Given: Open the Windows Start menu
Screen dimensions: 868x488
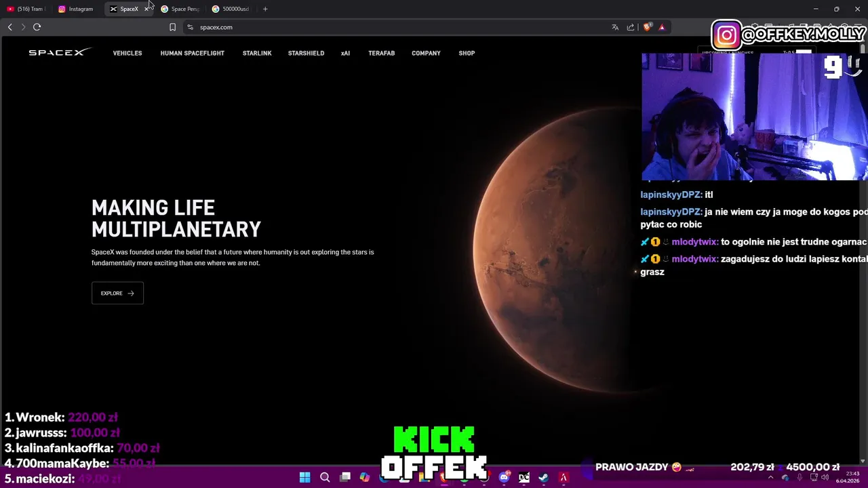Looking at the screenshot, I should pyautogui.click(x=305, y=477).
